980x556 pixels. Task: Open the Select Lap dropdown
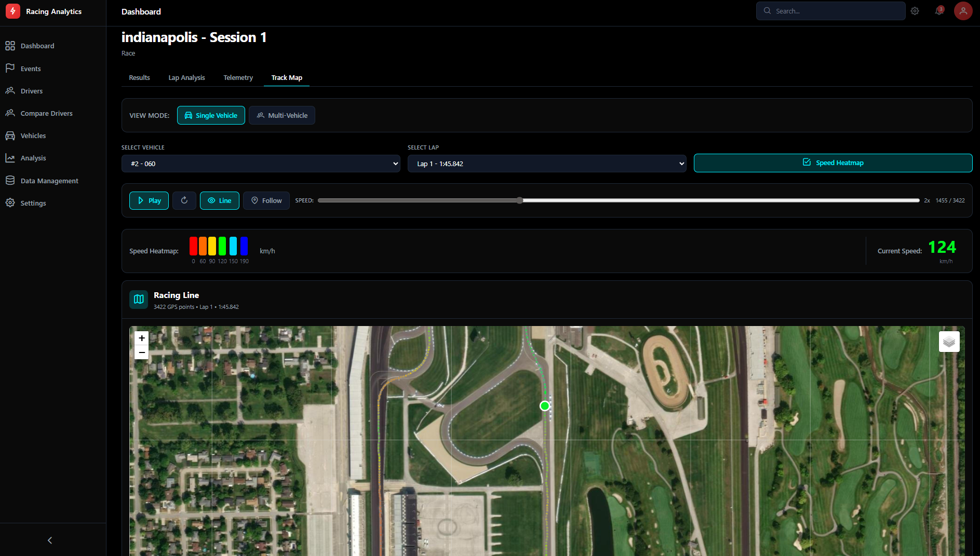(547, 164)
